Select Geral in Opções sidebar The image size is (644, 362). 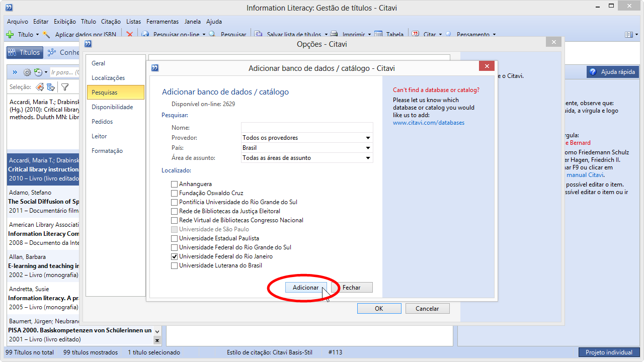[116, 63]
